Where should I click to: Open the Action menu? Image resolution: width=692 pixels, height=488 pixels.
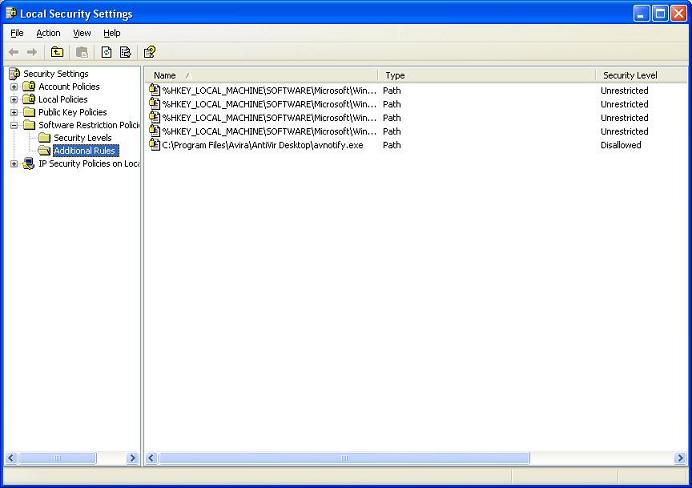click(48, 33)
